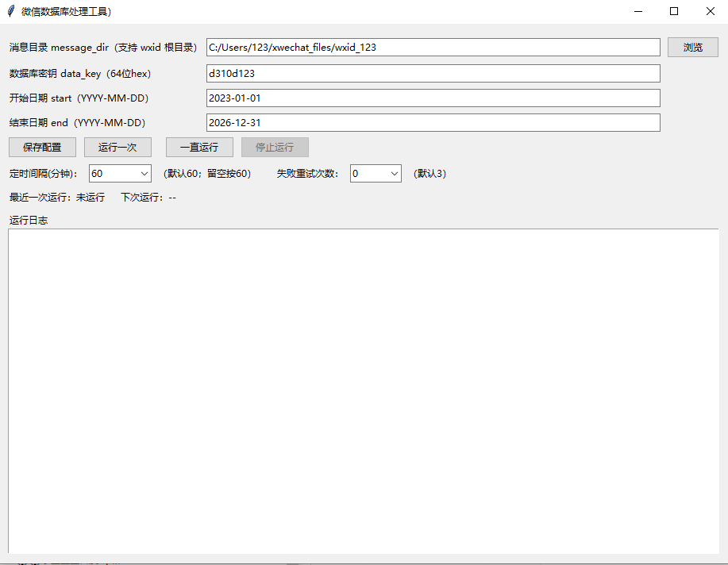This screenshot has height=565, width=728.
Task: Click the 运行一次 button
Action: 117,147
